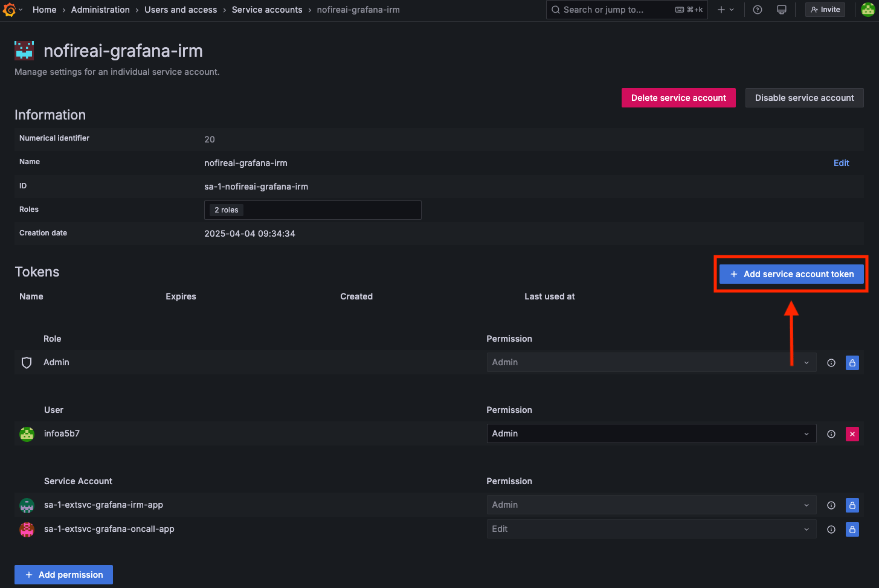The image size is (879, 588).
Task: Click the Search or jump to field
Action: 626,10
